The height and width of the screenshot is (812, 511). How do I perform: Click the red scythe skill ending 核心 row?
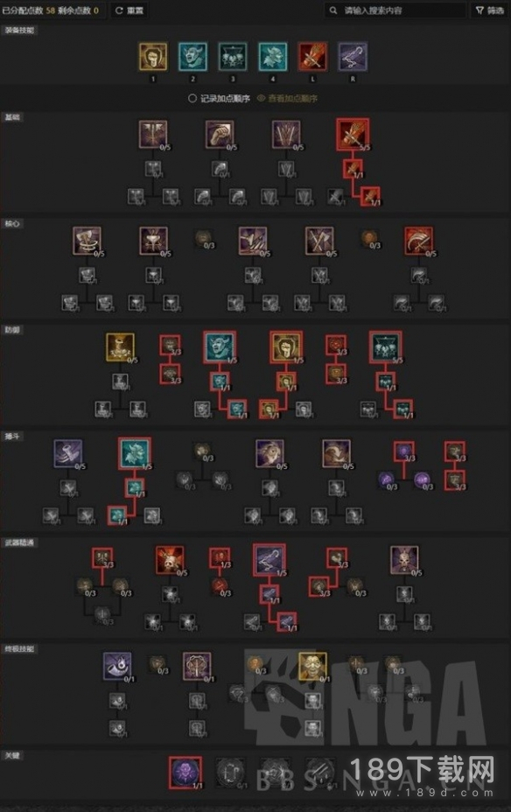pos(418,241)
